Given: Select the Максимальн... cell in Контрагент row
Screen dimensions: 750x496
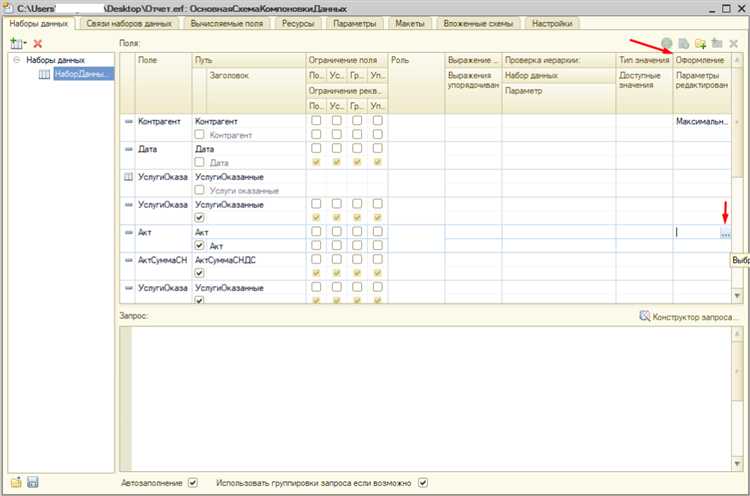Looking at the screenshot, I should [702, 121].
